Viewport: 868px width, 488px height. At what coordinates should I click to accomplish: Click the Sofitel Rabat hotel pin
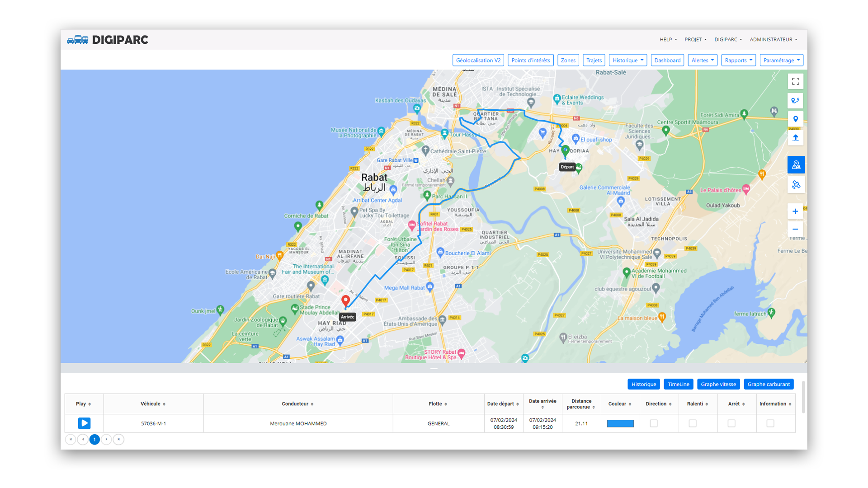pyautogui.click(x=411, y=225)
